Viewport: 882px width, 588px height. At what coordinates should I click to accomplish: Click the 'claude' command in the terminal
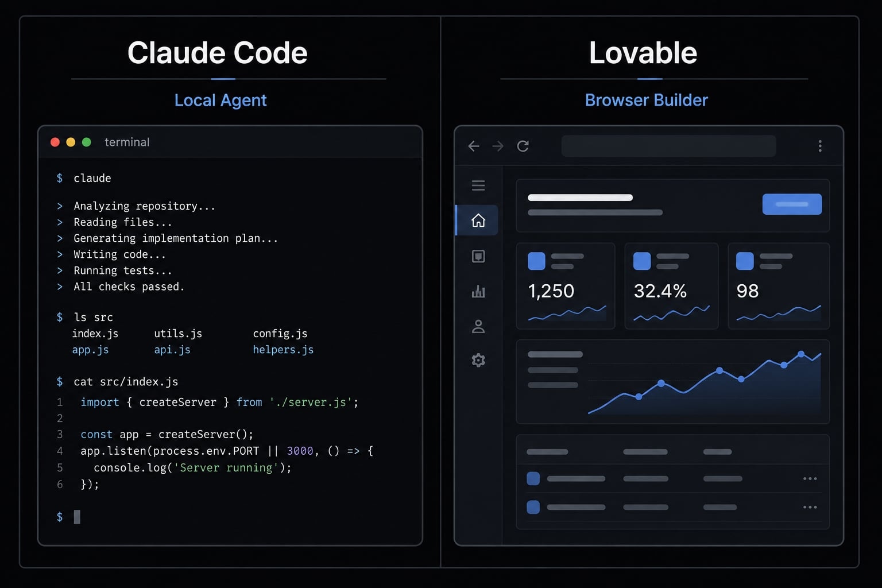pyautogui.click(x=92, y=178)
